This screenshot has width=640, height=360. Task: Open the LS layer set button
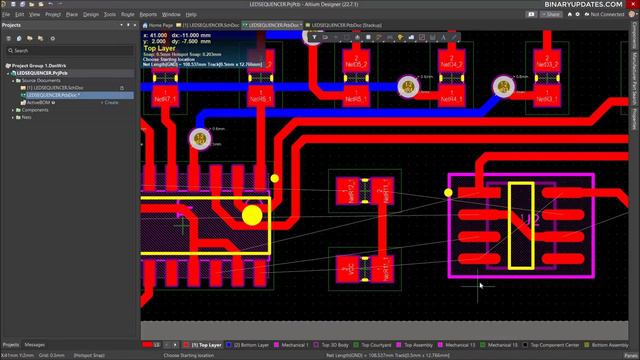151,345
